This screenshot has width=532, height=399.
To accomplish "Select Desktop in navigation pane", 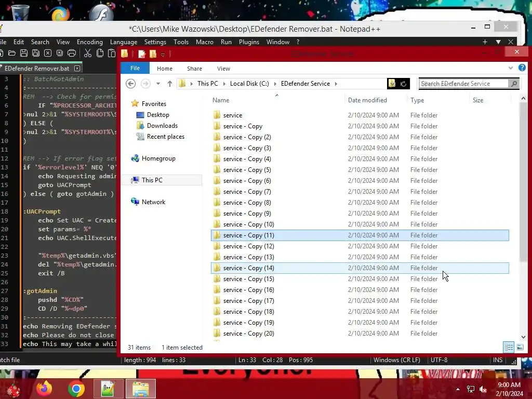I will click(x=158, y=115).
